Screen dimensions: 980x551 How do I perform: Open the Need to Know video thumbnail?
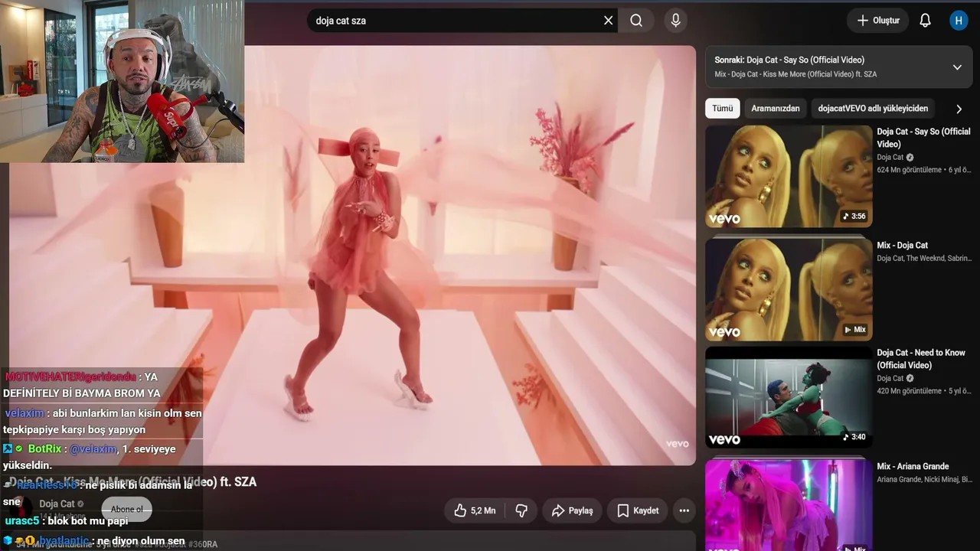coord(789,398)
